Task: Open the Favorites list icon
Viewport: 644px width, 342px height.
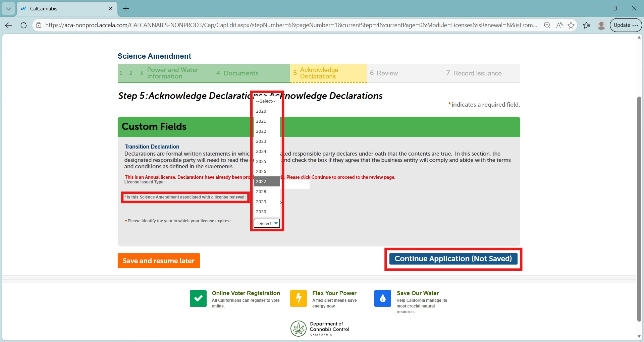Action: (x=586, y=25)
